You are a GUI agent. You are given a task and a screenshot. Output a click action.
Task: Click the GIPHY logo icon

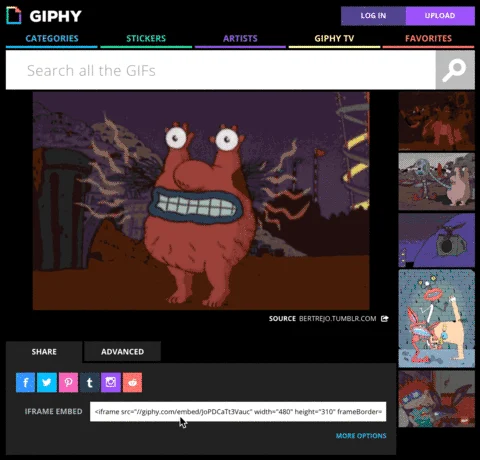[x=14, y=16]
